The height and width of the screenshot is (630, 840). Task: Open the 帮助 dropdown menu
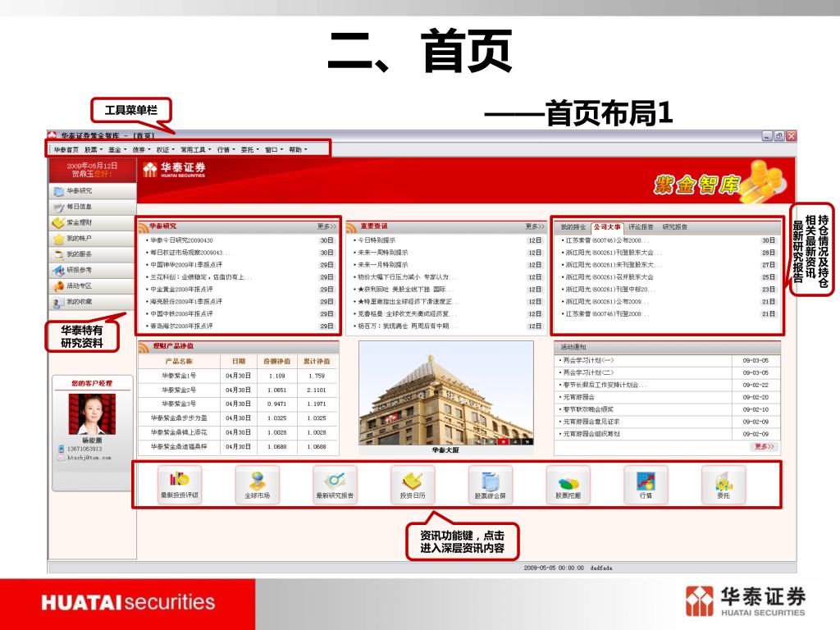click(x=298, y=150)
